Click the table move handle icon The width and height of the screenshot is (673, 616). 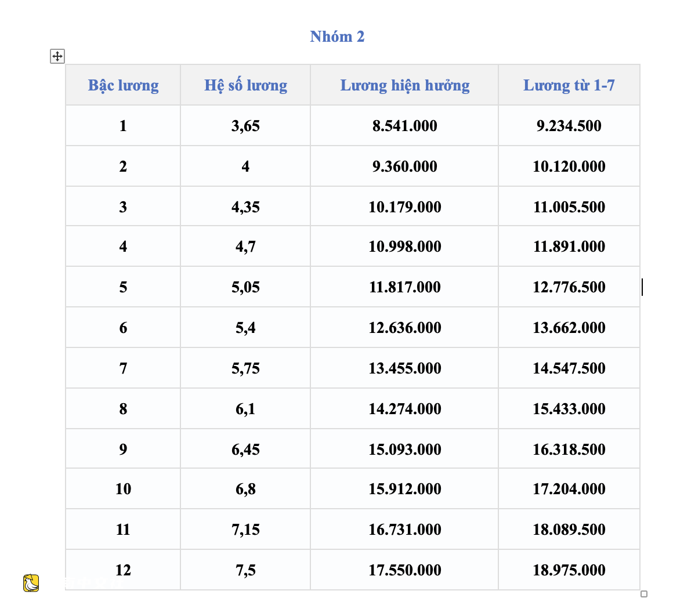(x=57, y=56)
